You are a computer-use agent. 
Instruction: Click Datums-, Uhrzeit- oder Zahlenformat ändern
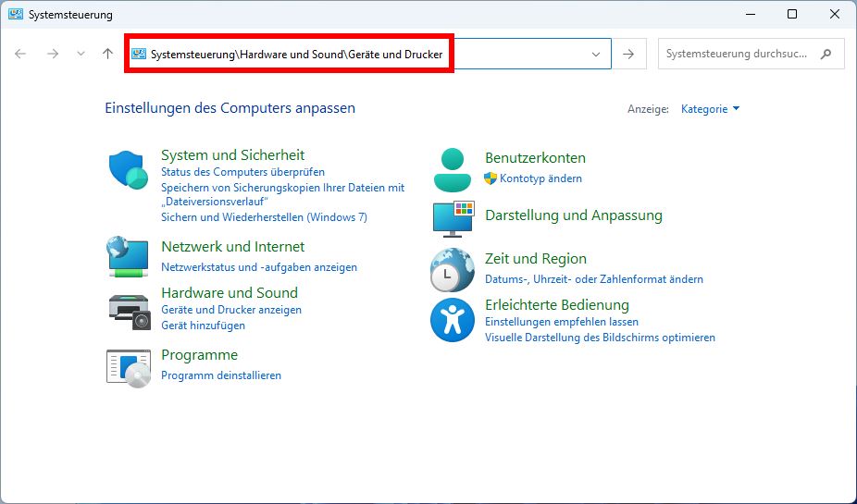pyautogui.click(x=594, y=279)
